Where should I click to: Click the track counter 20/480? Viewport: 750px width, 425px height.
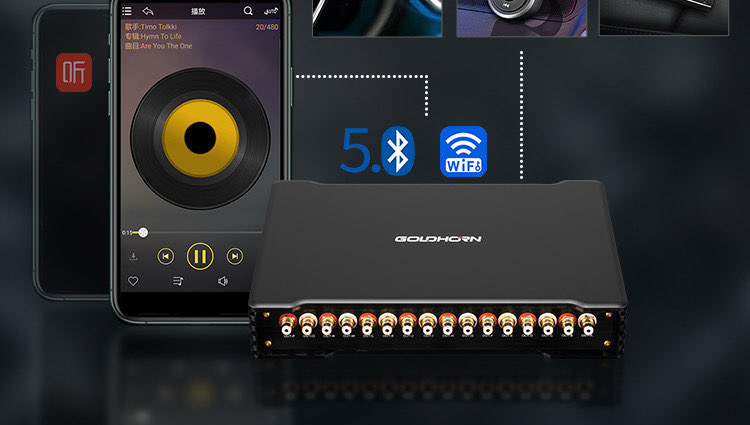(x=267, y=27)
